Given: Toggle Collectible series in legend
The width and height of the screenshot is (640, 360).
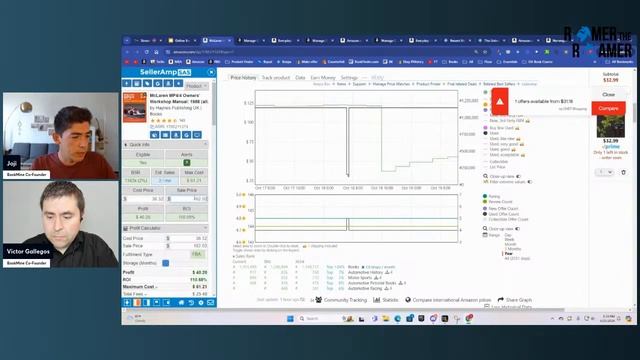Looking at the screenshot, I should 496,162.
